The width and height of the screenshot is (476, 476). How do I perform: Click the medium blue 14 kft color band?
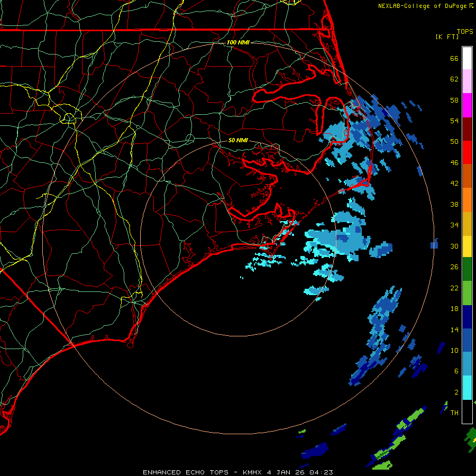pyautogui.click(x=467, y=340)
